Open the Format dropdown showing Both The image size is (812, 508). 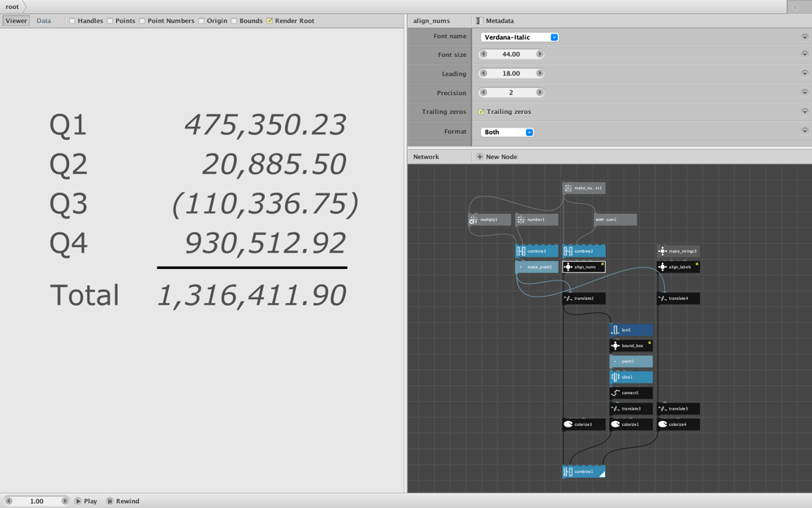[x=507, y=132]
